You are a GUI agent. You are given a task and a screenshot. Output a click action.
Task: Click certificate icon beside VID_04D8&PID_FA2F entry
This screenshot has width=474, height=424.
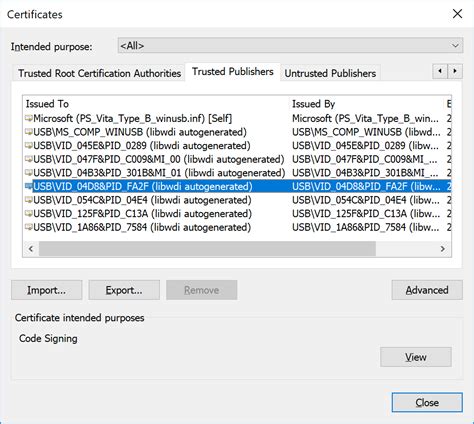coord(29,186)
